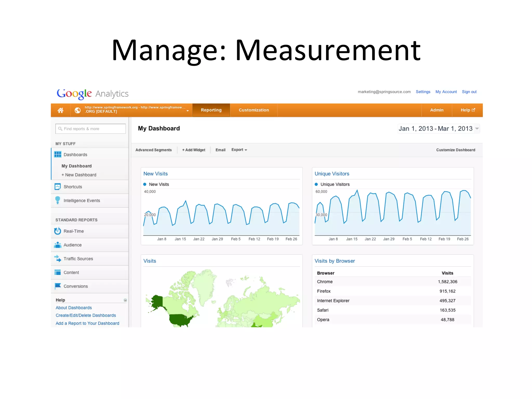Click the Unique Visitors legend dot
Viewport: 532px width, 399px height.
[316, 184]
